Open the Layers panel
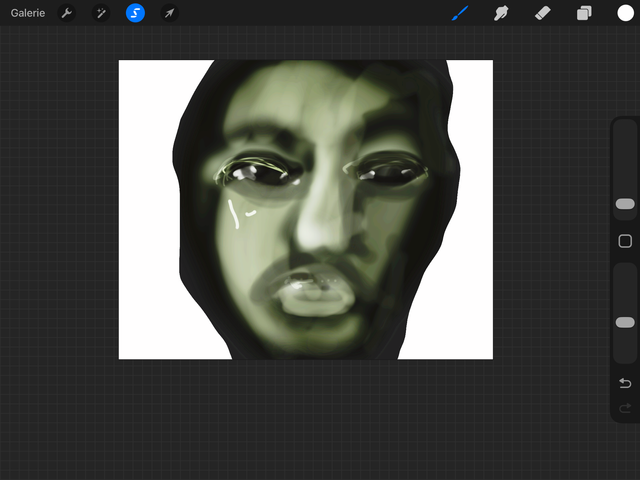640x480 pixels. pyautogui.click(x=584, y=13)
